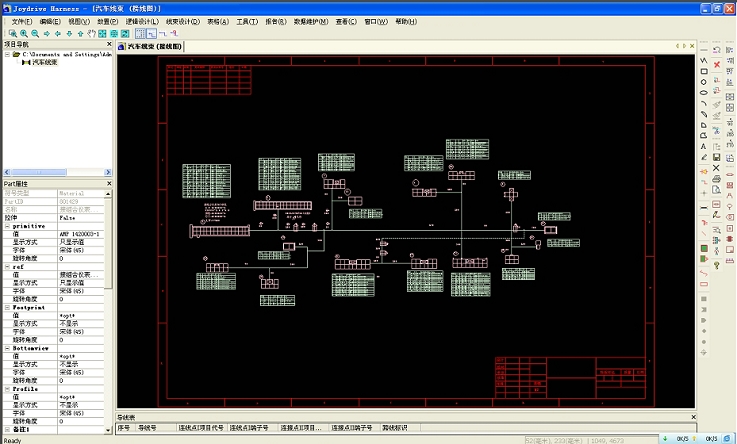Collapse the C:\Documents and Settings tree node

(x=7, y=54)
